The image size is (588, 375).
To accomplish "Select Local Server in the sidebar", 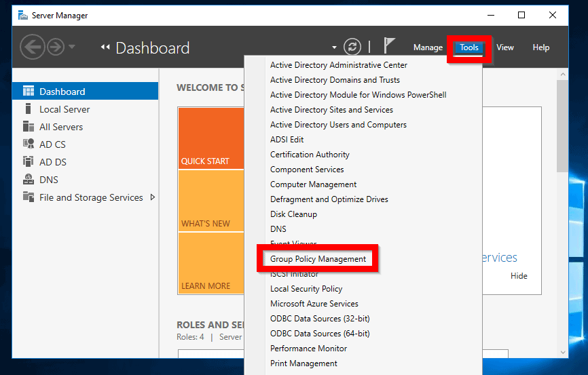I will [85, 109].
